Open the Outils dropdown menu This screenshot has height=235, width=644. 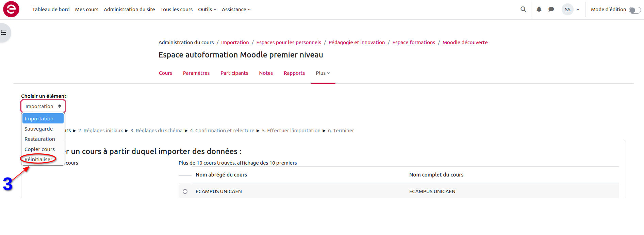[x=207, y=10]
